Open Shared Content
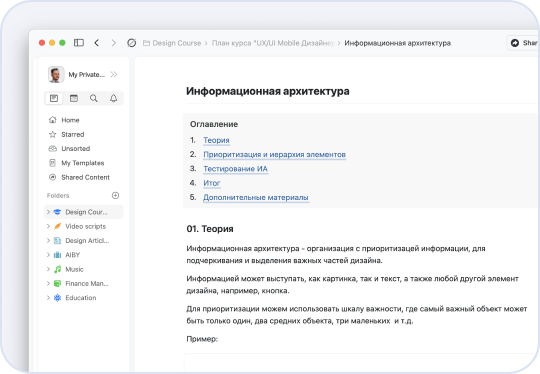The width and height of the screenshot is (540, 374). [x=85, y=177]
